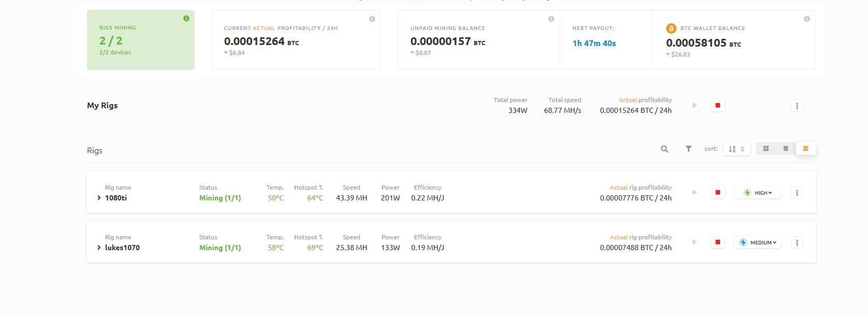This screenshot has width=868, height=318.
Task: Open the HIGH power mode dropdown
Action: (x=758, y=193)
